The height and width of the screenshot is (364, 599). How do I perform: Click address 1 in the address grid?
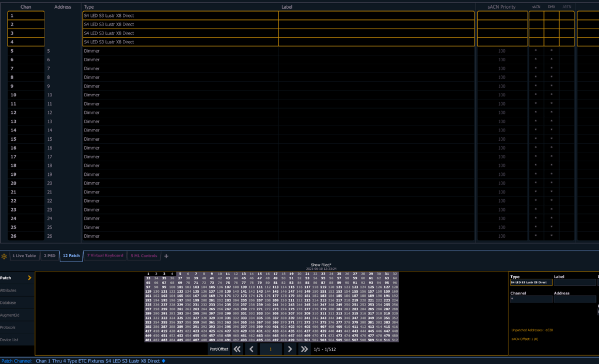[x=148, y=274]
